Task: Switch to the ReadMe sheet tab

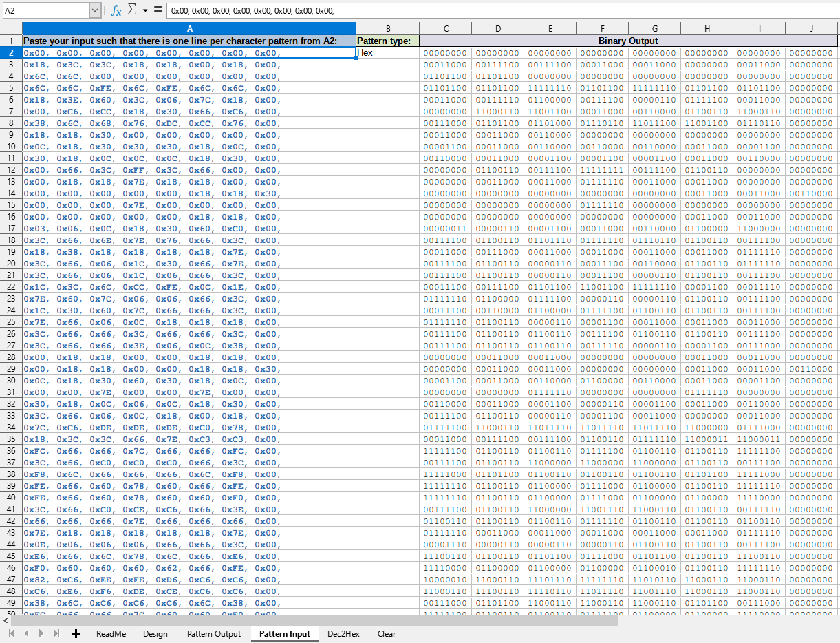Action: pyautogui.click(x=111, y=634)
